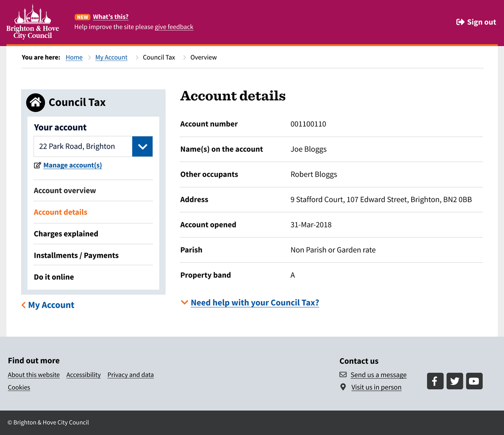Screen dimensions: 504x435
Task: Click the Brighton & Hove City Council logo
Action: pos(33,22)
